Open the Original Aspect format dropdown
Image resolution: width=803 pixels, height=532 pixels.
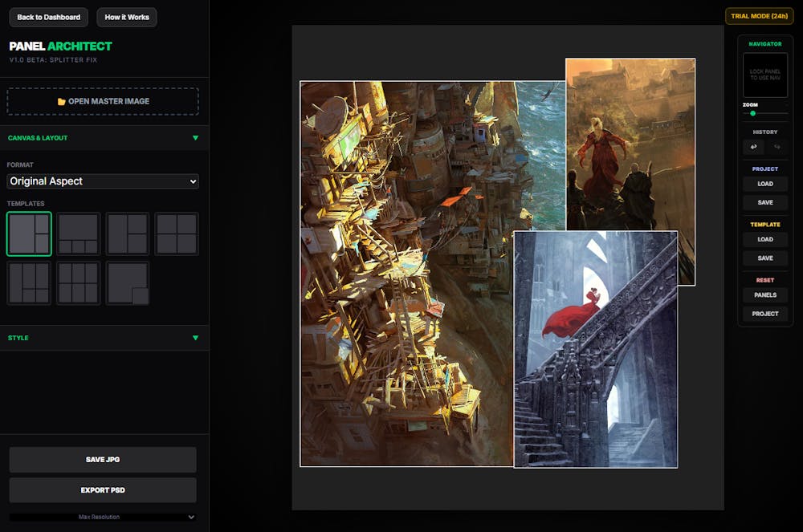coord(103,181)
